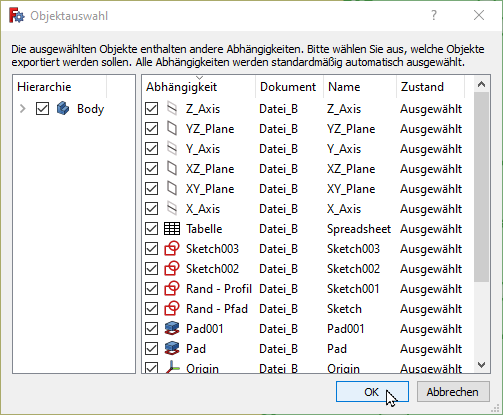Click the YZ_Plane plane icon
503x415 pixels.
(x=172, y=129)
